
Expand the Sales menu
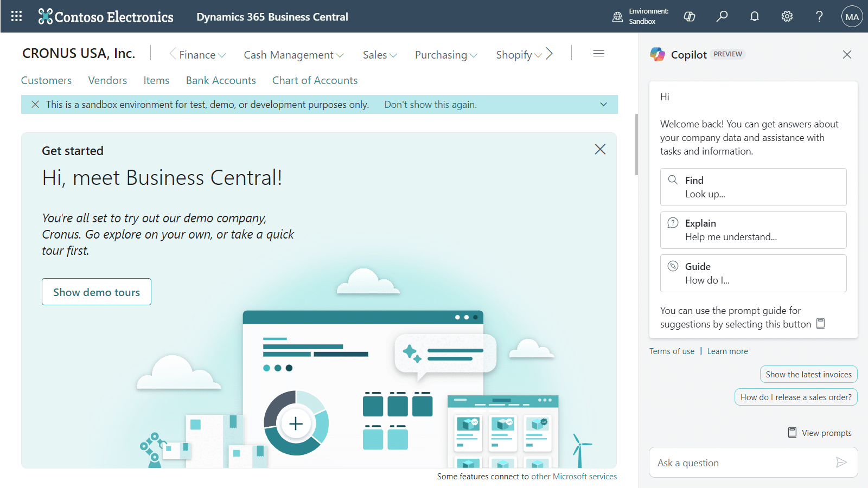coord(380,55)
